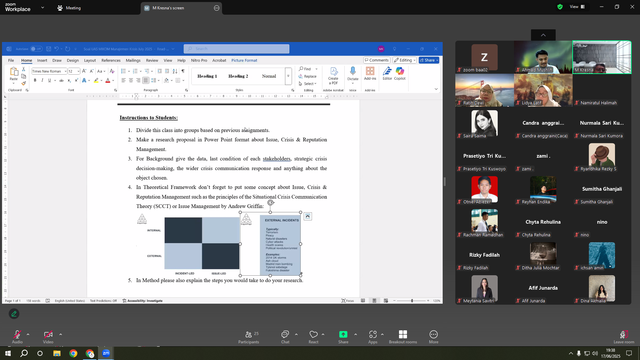Collapse the Zoom gallery with up chevron
This screenshot has width=640, height=360.
pos(543,35)
